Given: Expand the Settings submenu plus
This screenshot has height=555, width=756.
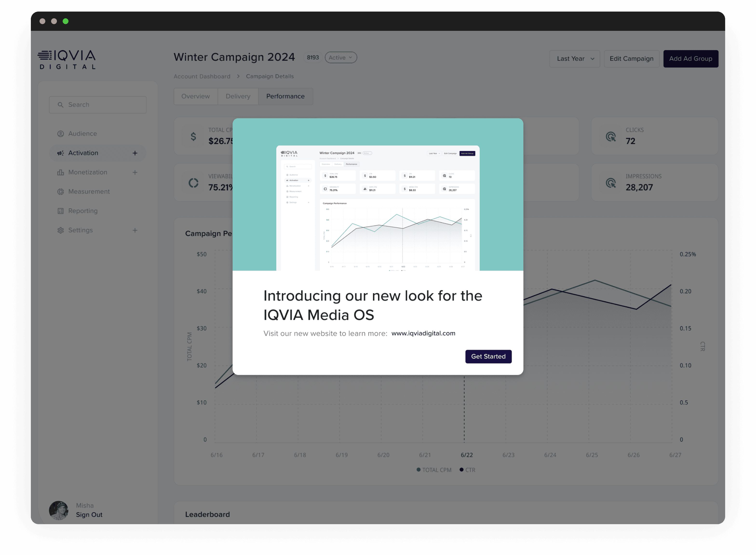Looking at the screenshot, I should pyautogui.click(x=135, y=230).
